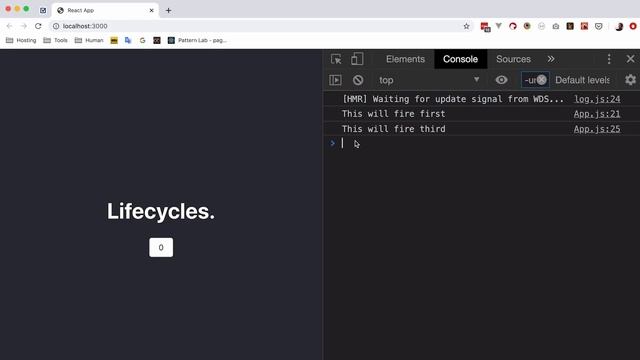Open the Google Translate bookmark
This screenshot has width=640, height=360.
(128, 40)
